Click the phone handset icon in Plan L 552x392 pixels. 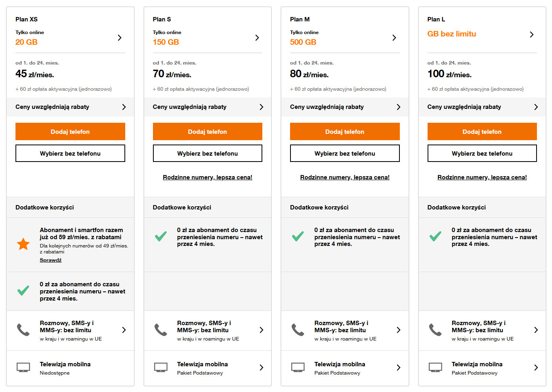point(435,330)
